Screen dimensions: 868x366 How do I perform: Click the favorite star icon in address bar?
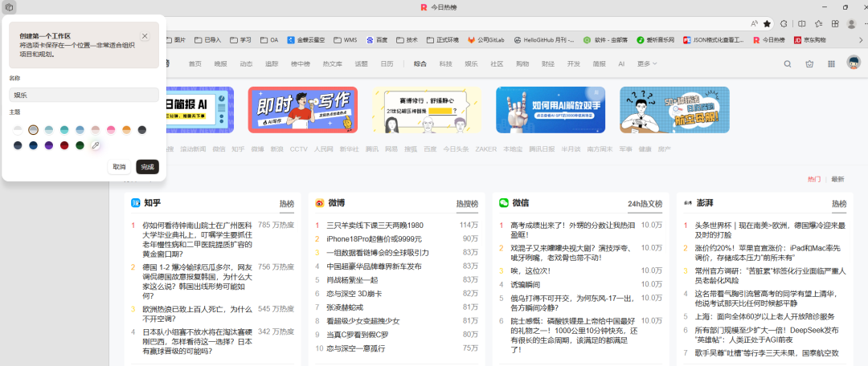(x=768, y=24)
